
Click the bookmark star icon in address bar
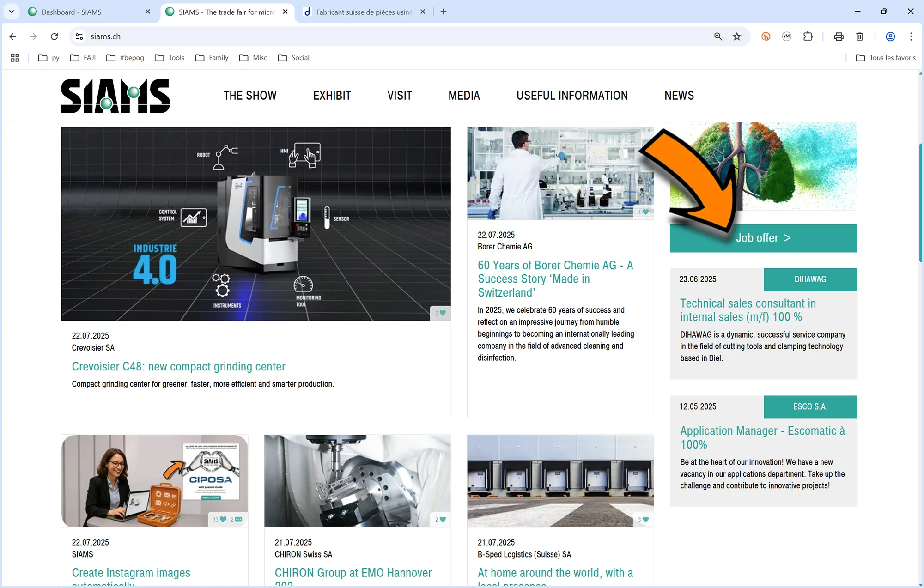tap(737, 36)
